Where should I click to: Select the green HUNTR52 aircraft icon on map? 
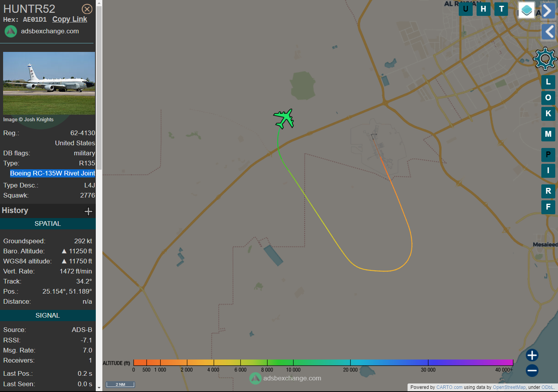pos(284,119)
